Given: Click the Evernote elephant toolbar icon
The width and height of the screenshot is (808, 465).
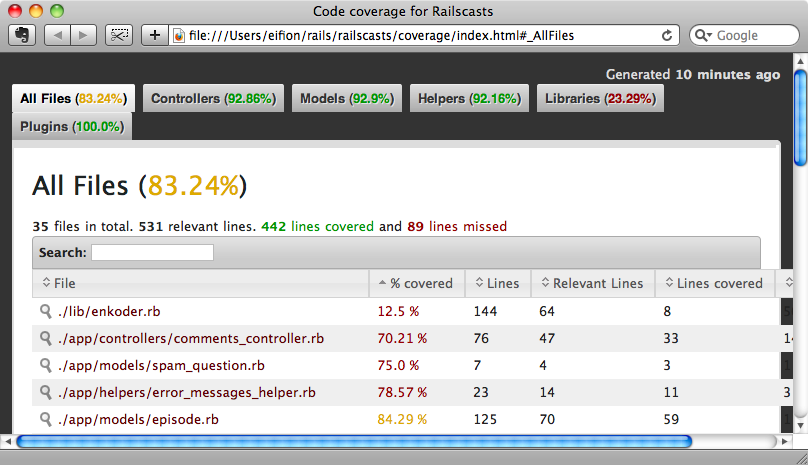Looking at the screenshot, I should click(22, 35).
